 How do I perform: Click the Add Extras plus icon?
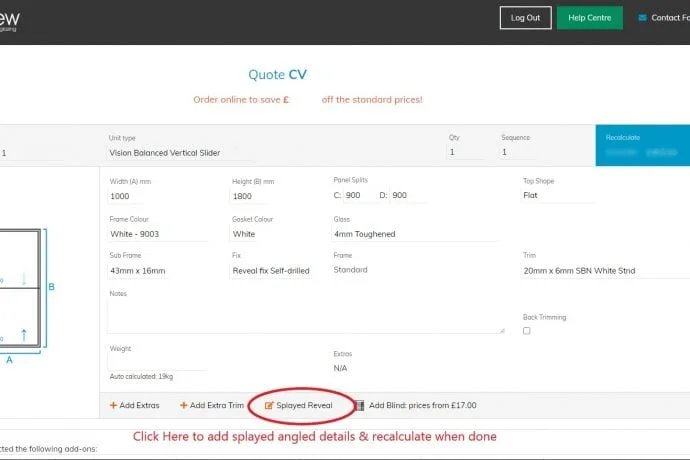pyautogui.click(x=113, y=405)
